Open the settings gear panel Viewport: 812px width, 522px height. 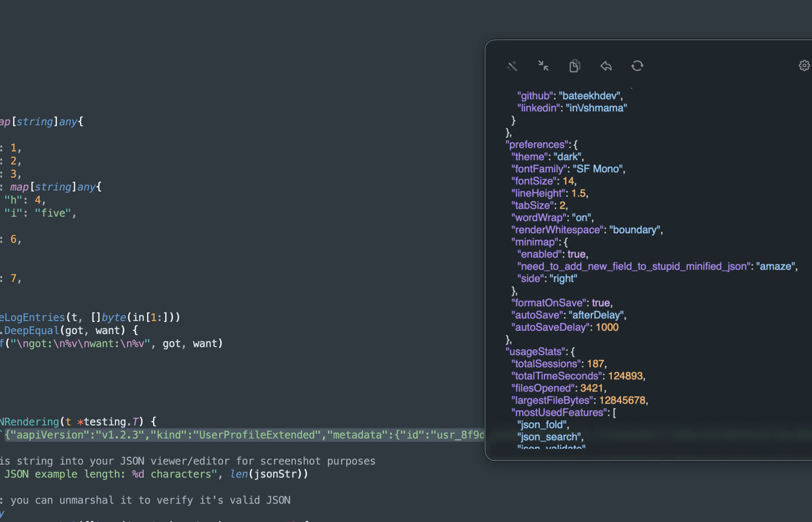(x=804, y=66)
